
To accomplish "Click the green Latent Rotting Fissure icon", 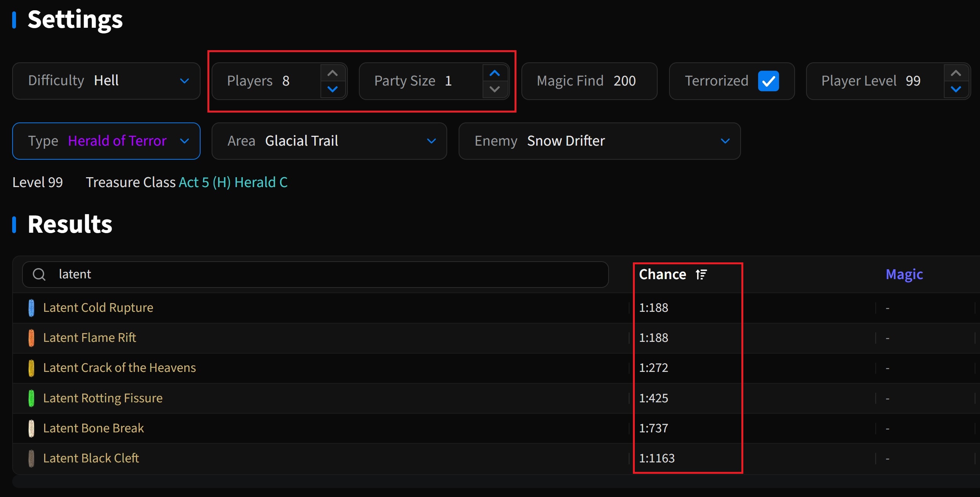I will click(31, 398).
